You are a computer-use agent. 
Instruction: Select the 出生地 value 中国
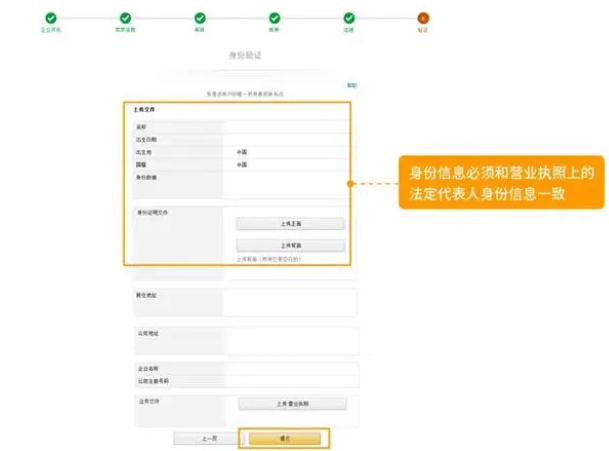point(242,152)
